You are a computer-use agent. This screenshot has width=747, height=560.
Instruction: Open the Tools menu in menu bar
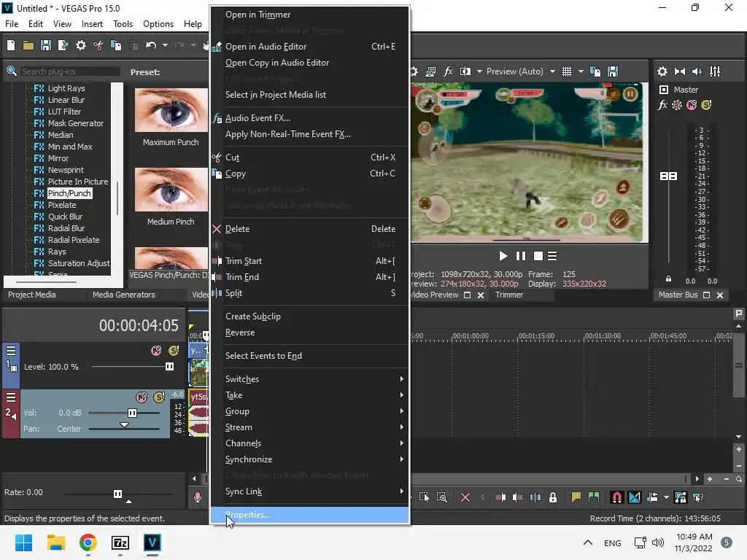pos(123,24)
